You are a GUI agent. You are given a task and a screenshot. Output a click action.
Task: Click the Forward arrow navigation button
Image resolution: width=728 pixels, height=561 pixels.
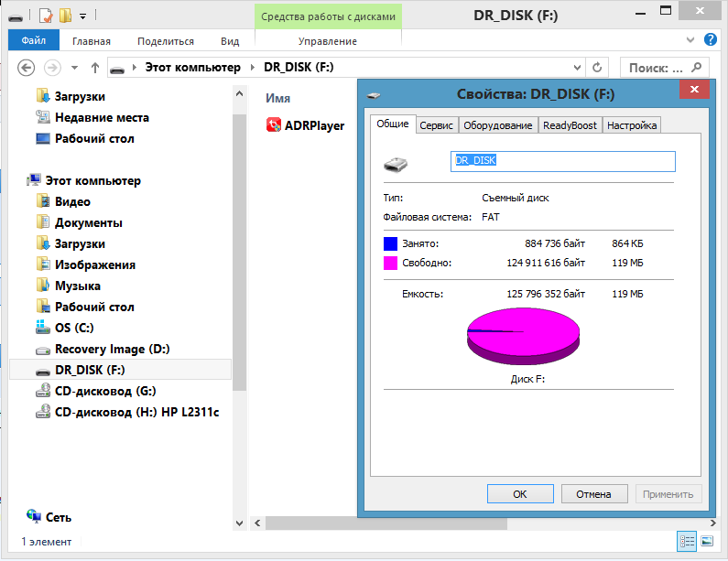point(52,68)
